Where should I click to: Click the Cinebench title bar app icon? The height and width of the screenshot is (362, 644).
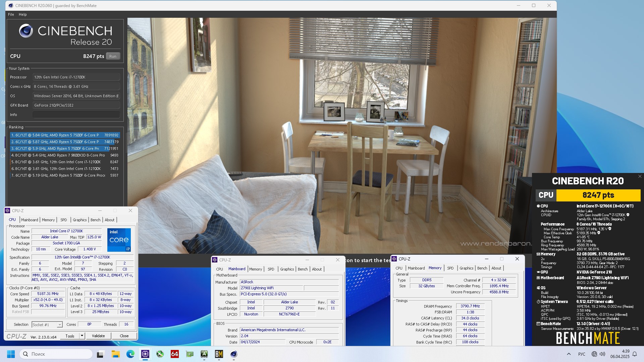[x=11, y=5]
